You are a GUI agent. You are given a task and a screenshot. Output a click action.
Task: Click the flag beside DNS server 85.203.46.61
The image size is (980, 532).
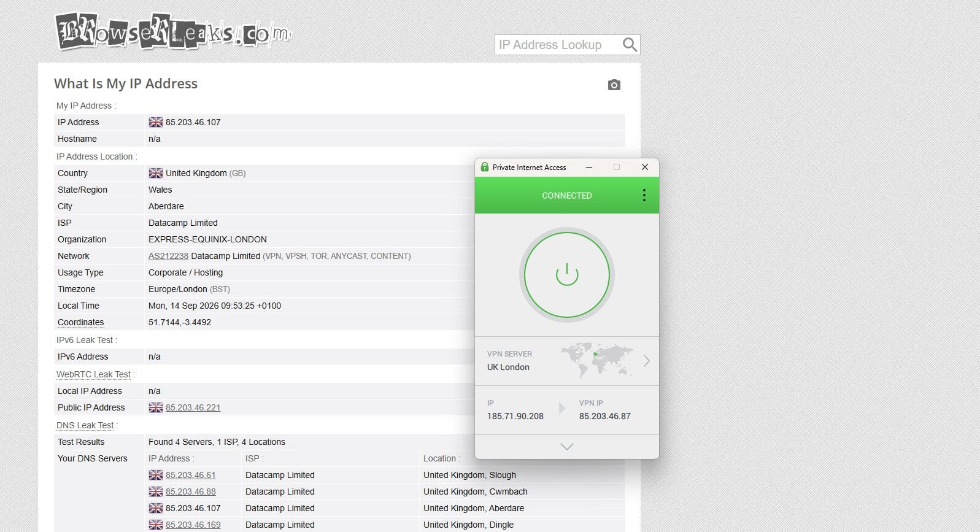click(x=156, y=475)
